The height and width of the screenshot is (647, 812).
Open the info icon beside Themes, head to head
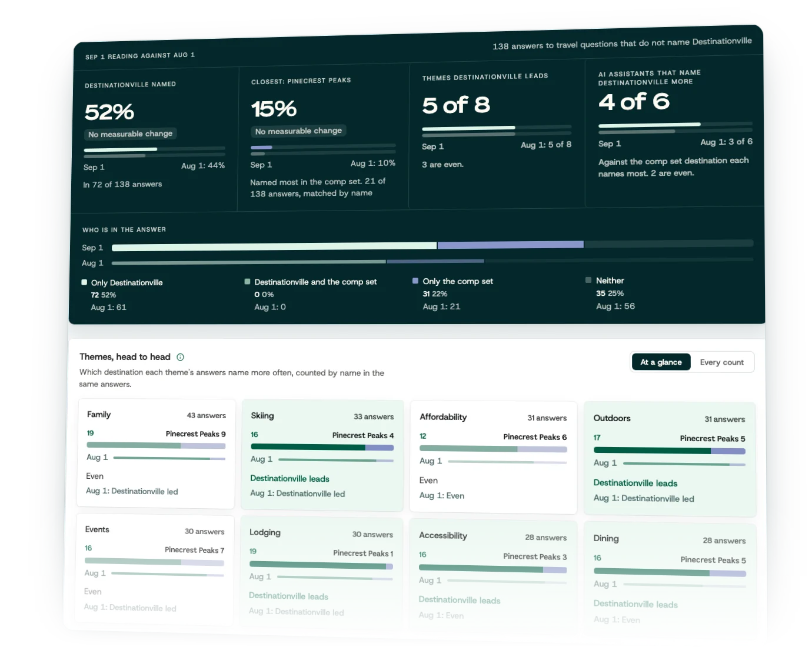tap(181, 357)
